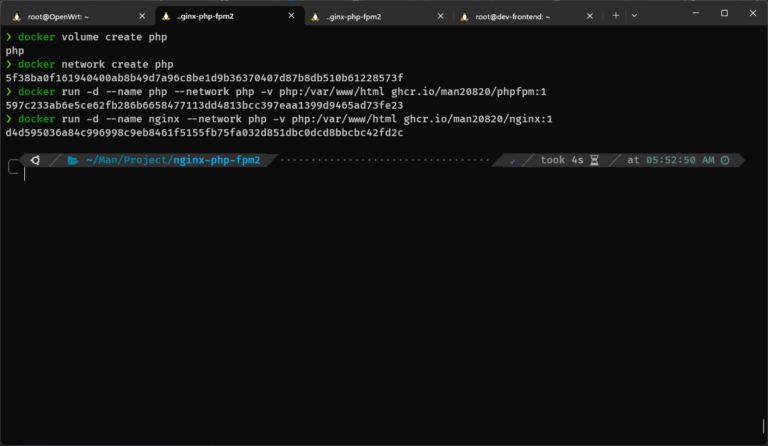Click in the empty command input line
This screenshot has height=446, width=768.
[382, 174]
